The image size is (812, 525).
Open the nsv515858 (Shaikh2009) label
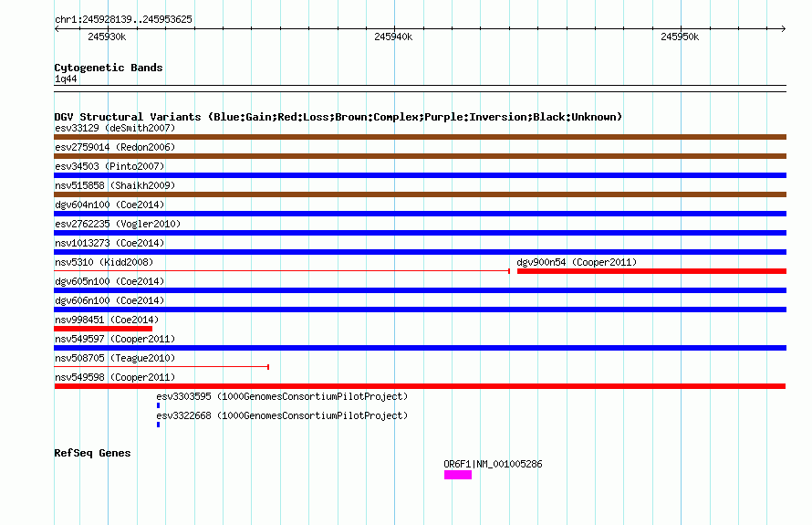point(115,185)
